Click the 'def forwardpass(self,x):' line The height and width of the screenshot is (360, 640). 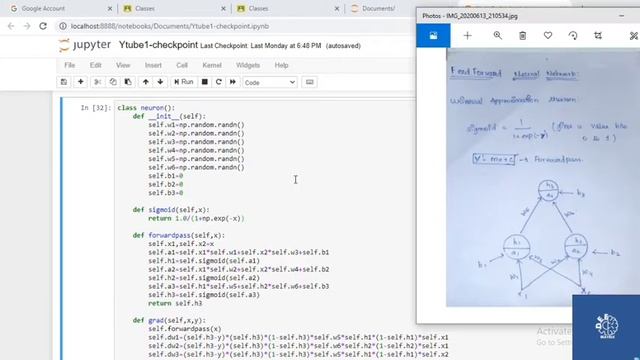tap(179, 236)
